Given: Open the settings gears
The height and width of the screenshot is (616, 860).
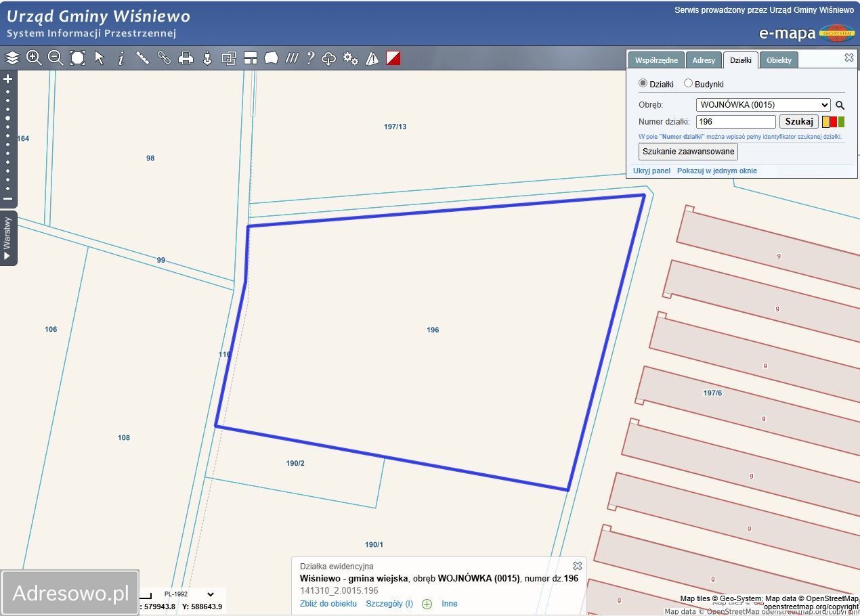Looking at the screenshot, I should coord(350,58).
